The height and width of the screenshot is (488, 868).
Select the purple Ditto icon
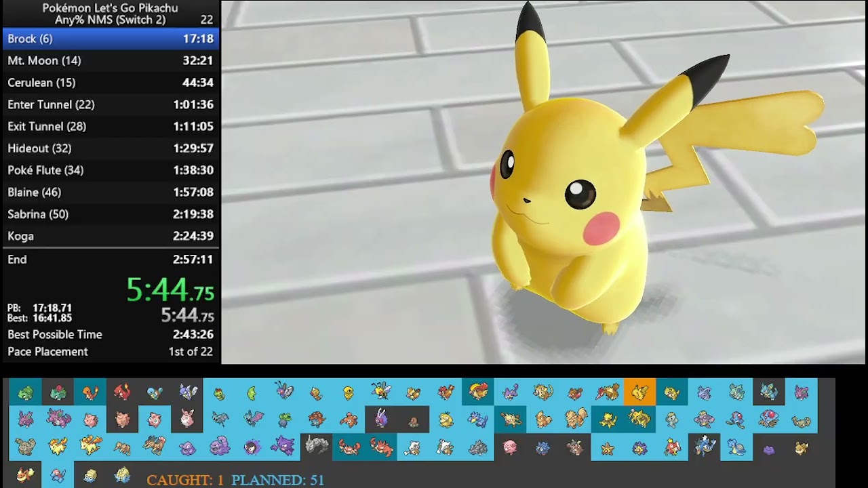point(769,449)
